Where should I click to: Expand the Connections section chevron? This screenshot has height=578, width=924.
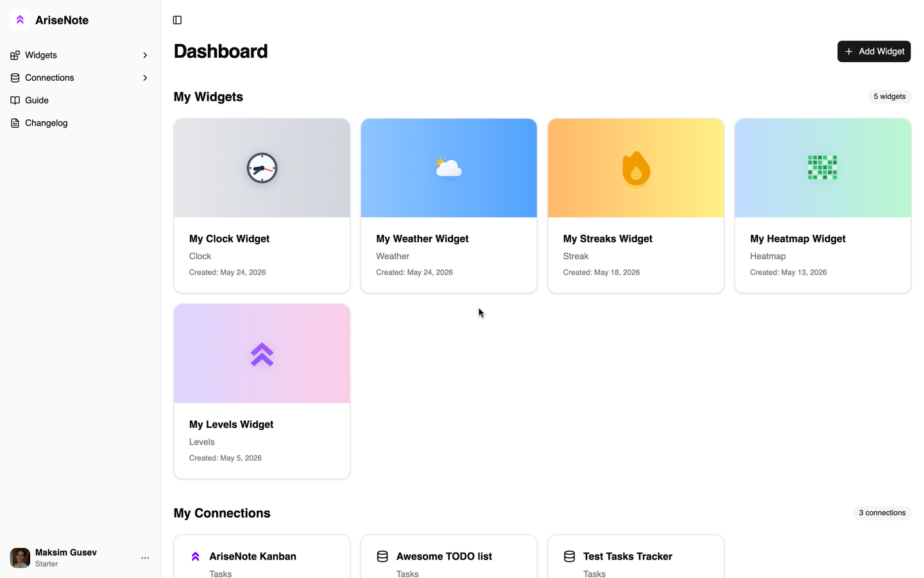point(145,78)
